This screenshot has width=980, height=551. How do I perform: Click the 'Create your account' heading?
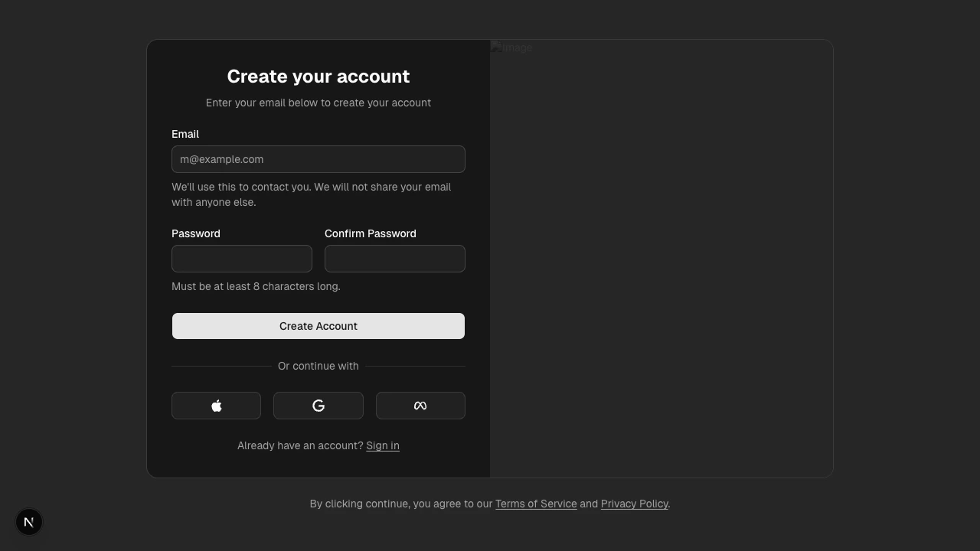[x=318, y=77]
